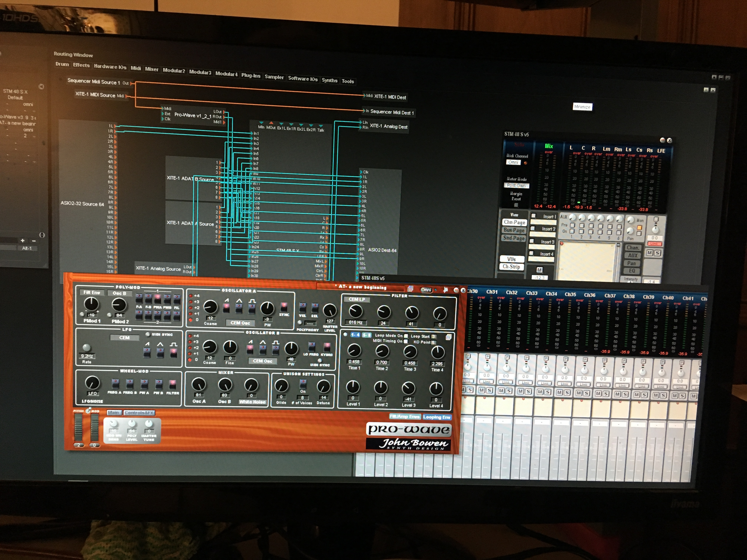Enable Insert 1 checkbox in STM mixer

click(534, 216)
